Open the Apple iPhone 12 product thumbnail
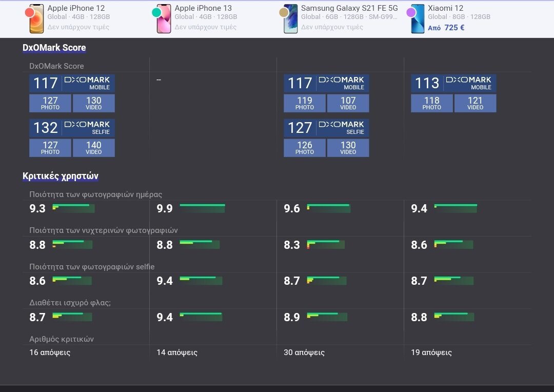Viewport: 554px width, 392px height. [x=36, y=19]
